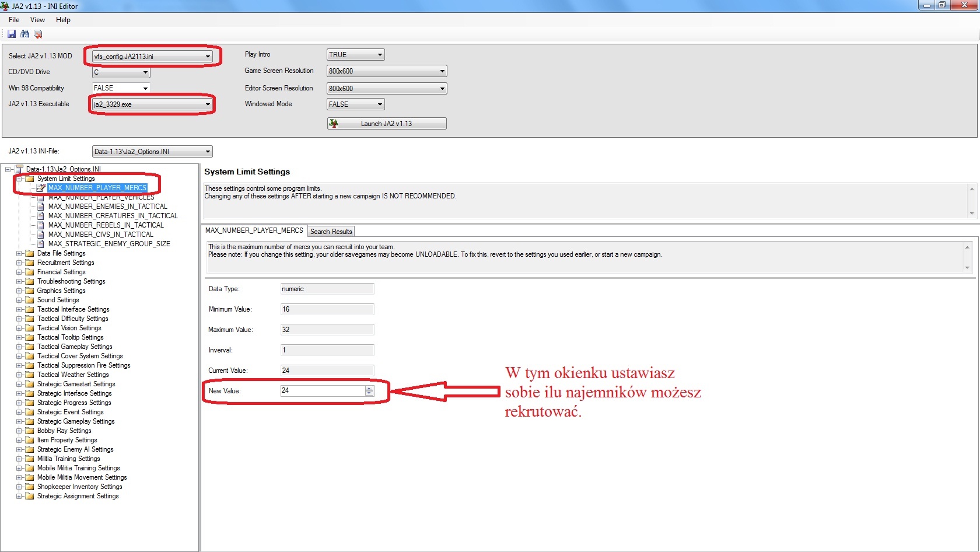Click the Sound Settings folder icon

click(30, 300)
